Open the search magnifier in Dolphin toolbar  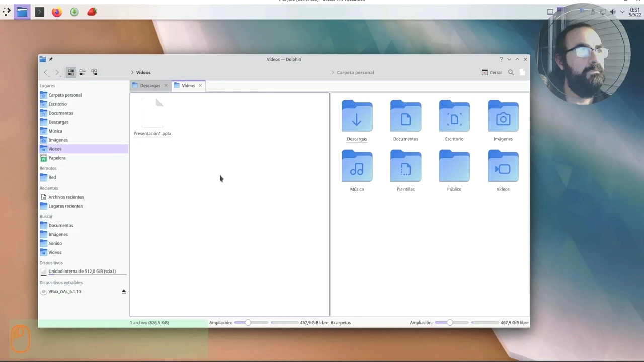click(x=511, y=72)
